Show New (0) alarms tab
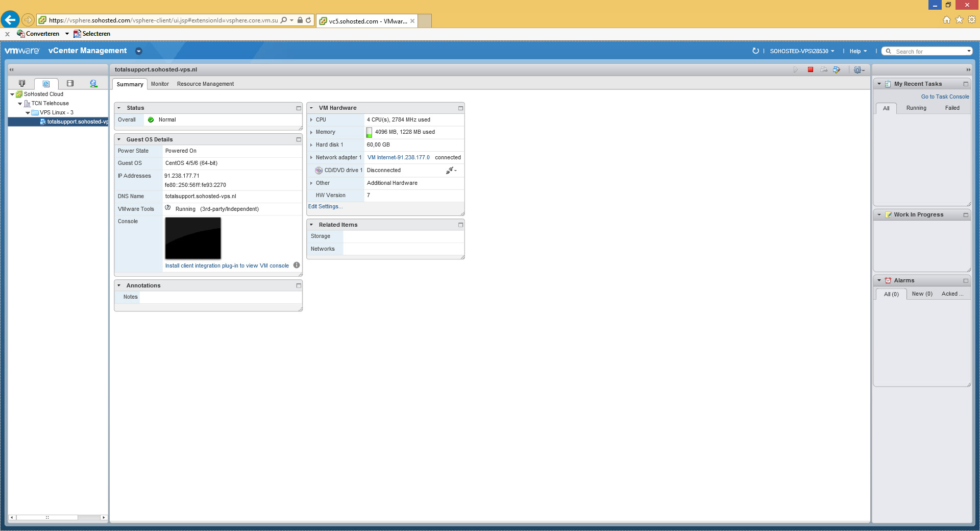Viewport: 980px width, 531px height. pos(922,294)
